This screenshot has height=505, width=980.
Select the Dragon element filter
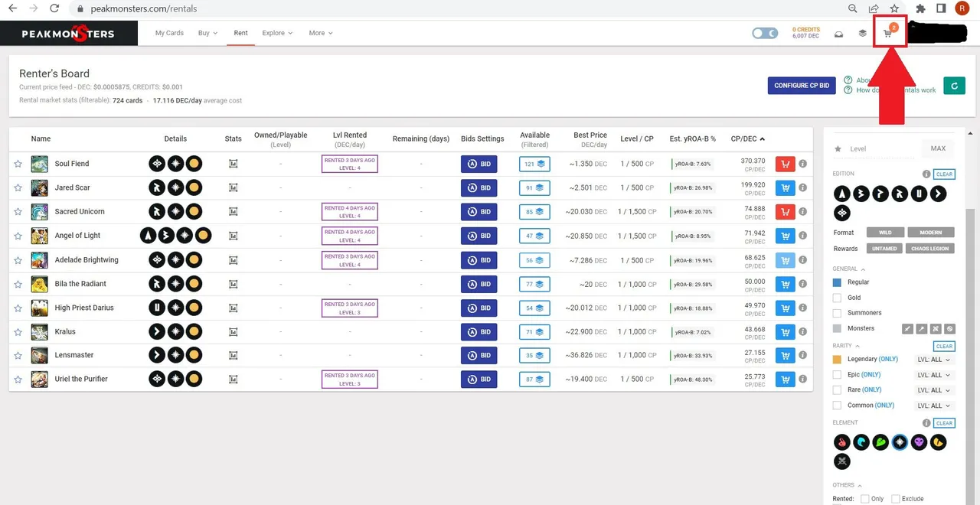pyautogui.click(x=938, y=441)
